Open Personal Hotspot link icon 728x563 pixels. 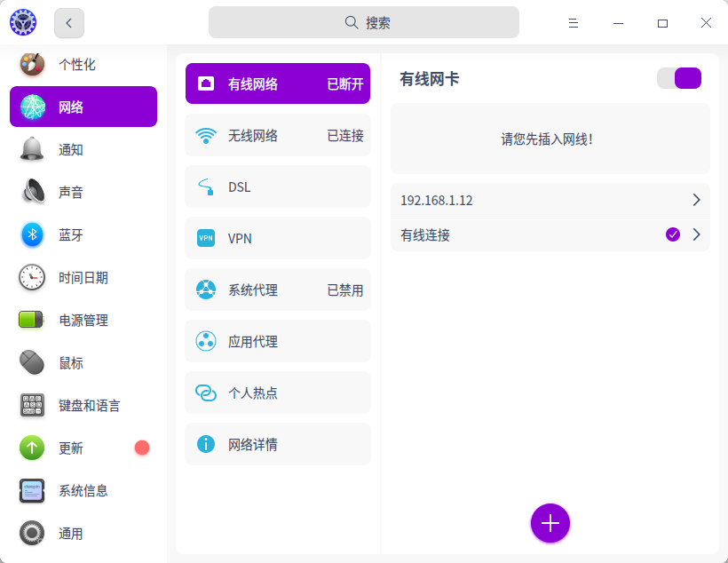tap(206, 393)
